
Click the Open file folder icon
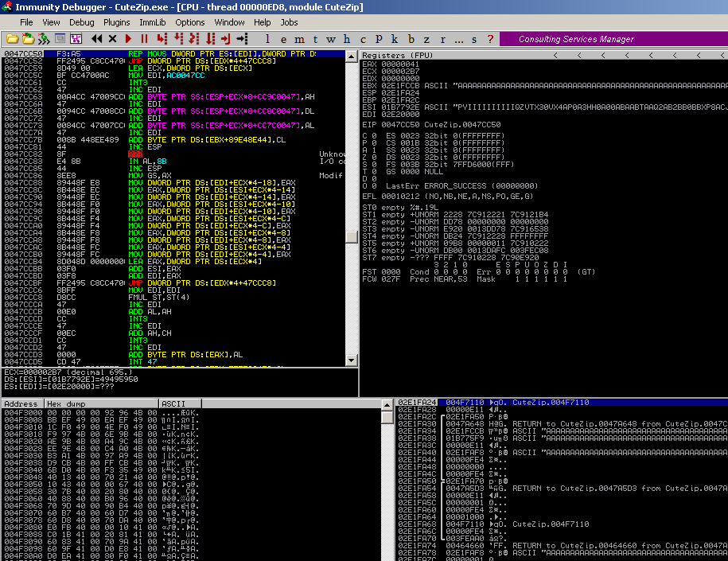pyautogui.click(x=13, y=39)
